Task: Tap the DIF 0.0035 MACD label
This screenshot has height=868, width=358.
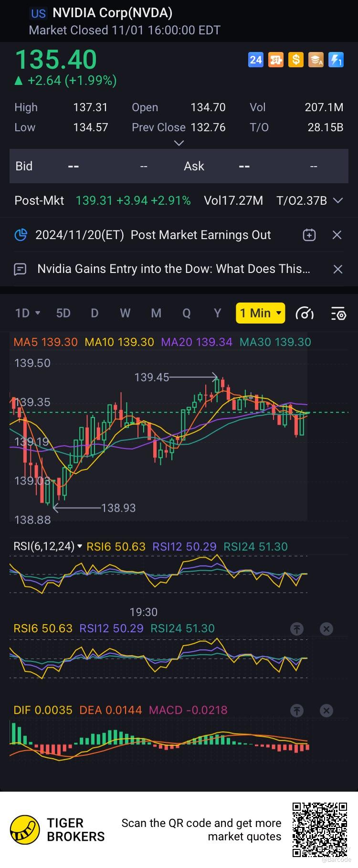Action: click(x=43, y=710)
